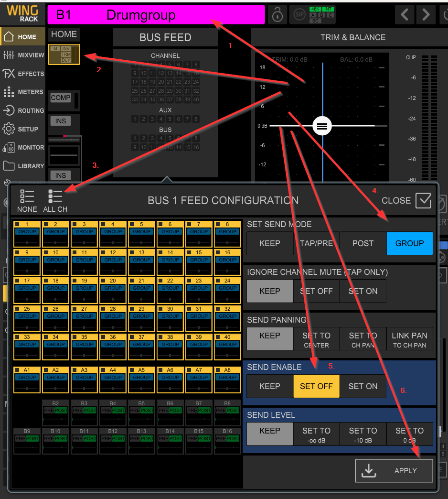Open the EFFECTS page

click(23, 74)
